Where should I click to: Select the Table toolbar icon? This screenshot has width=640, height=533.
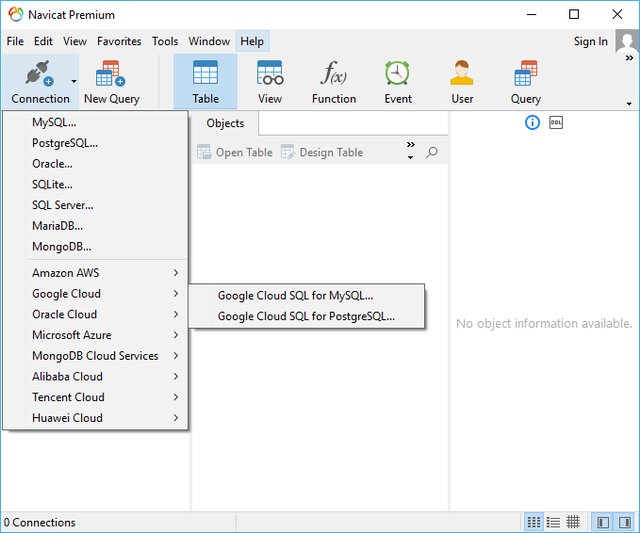pos(205,81)
